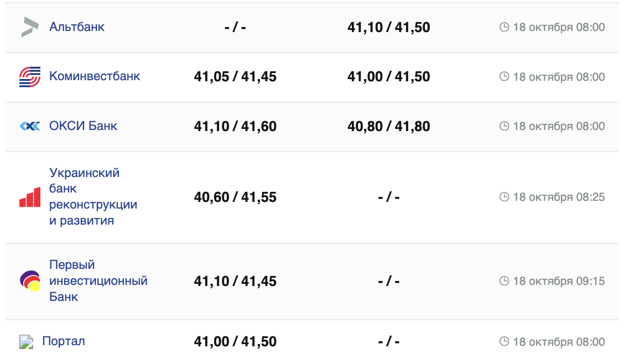Click Первый инвестиционный Банк logo icon
The image size is (624, 364).
coord(30,281)
